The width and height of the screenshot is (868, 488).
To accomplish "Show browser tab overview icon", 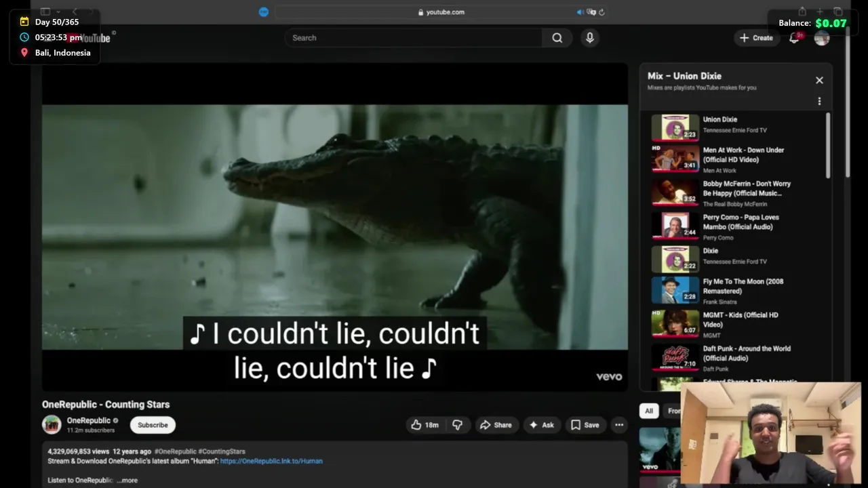I will 838,12.
